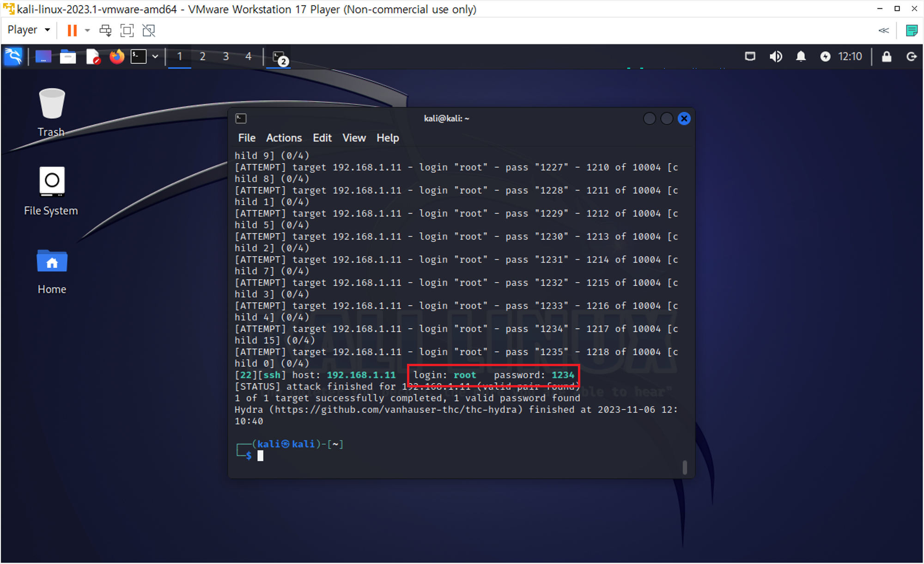Open the notifications bell icon
924x564 pixels.
(x=801, y=56)
